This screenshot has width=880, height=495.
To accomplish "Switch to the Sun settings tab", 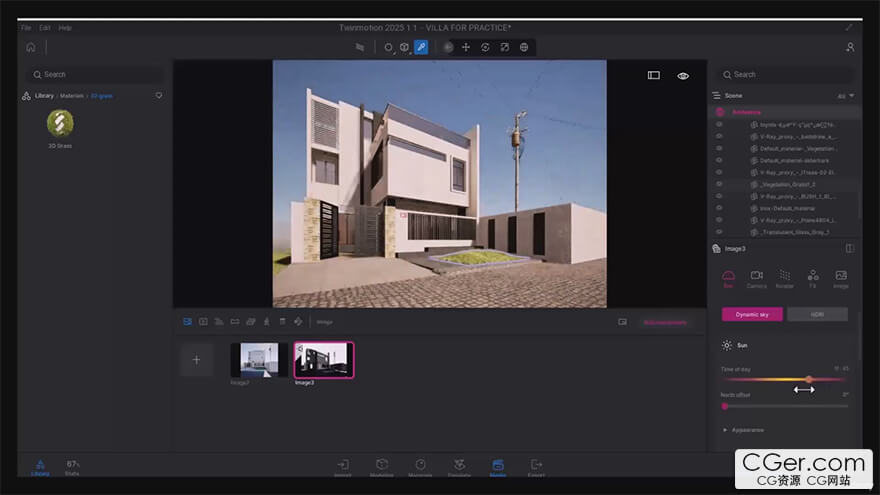I will pos(729,277).
